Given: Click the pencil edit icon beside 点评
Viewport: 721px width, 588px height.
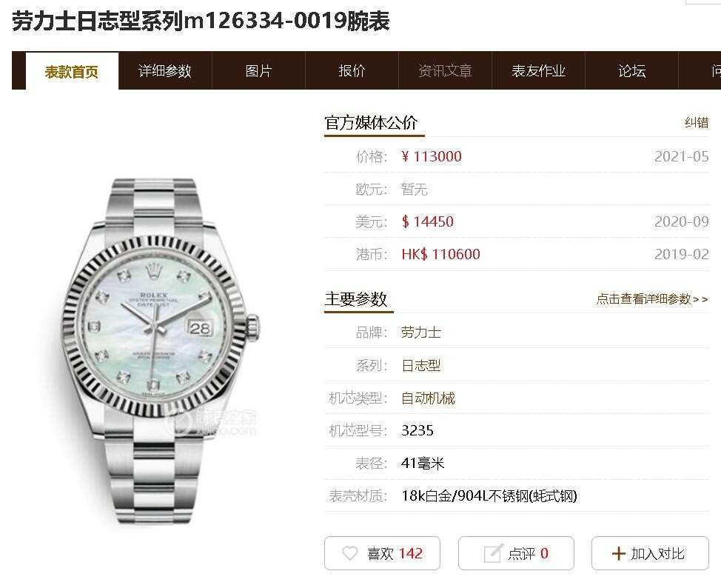Looking at the screenshot, I should pyautogui.click(x=493, y=553).
